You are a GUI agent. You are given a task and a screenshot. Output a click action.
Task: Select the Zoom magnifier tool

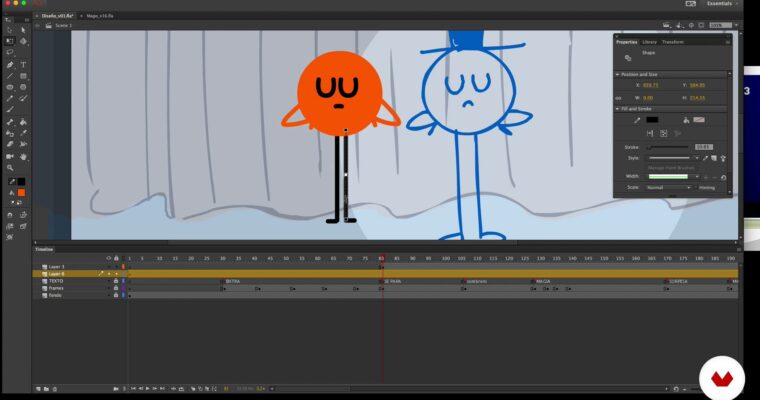pos(10,168)
